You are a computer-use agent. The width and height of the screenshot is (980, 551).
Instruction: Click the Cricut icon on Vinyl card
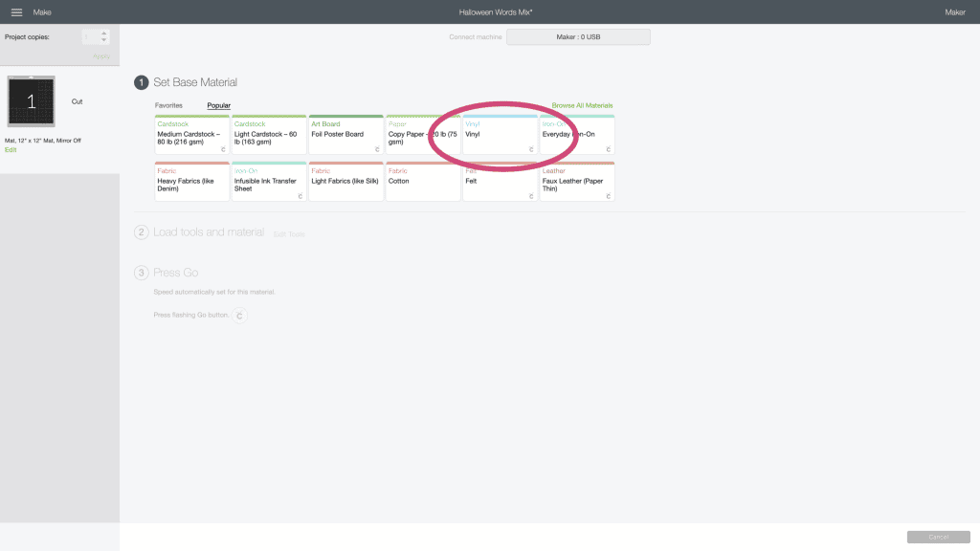pos(531,149)
